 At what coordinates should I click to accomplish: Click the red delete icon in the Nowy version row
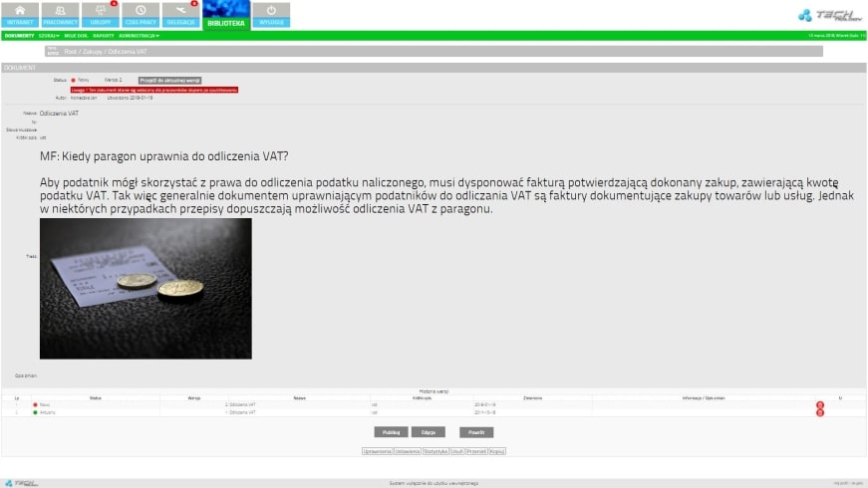pyautogui.click(x=820, y=405)
